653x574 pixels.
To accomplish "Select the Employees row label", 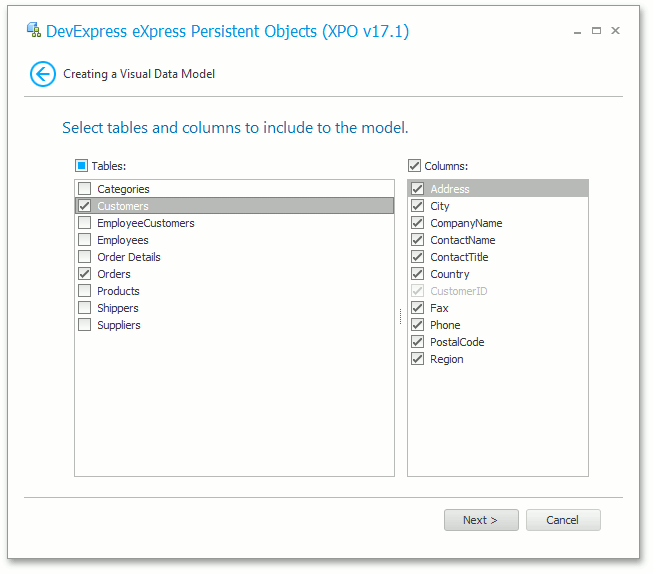I will [x=123, y=240].
